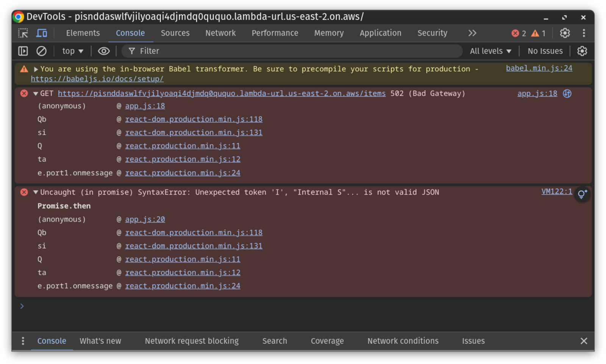Open DevTools settings gear
This screenshot has height=364, width=606.
point(565,33)
